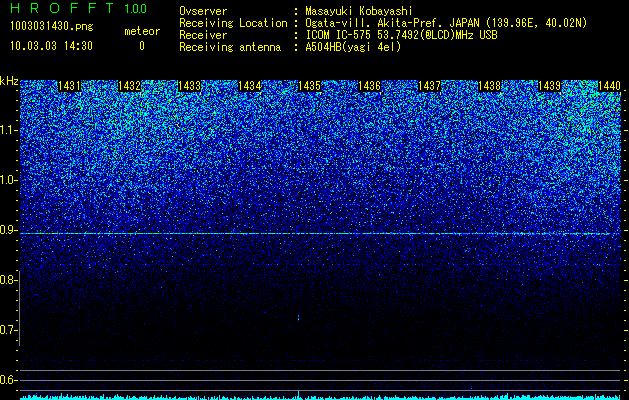Click the cyan signal level graph at the bottom
This screenshot has height=400, width=629.
pyautogui.click(x=320, y=397)
